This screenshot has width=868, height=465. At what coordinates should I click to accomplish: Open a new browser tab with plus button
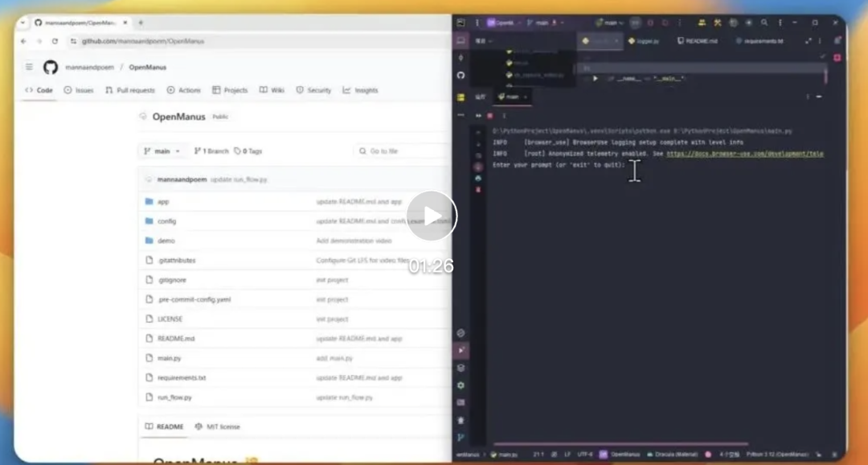(x=141, y=23)
